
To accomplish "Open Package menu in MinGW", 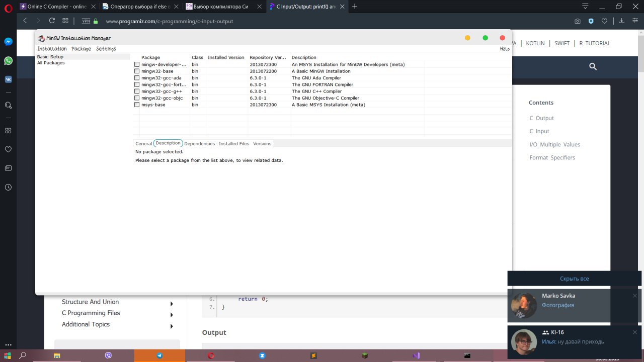I will point(81,49).
